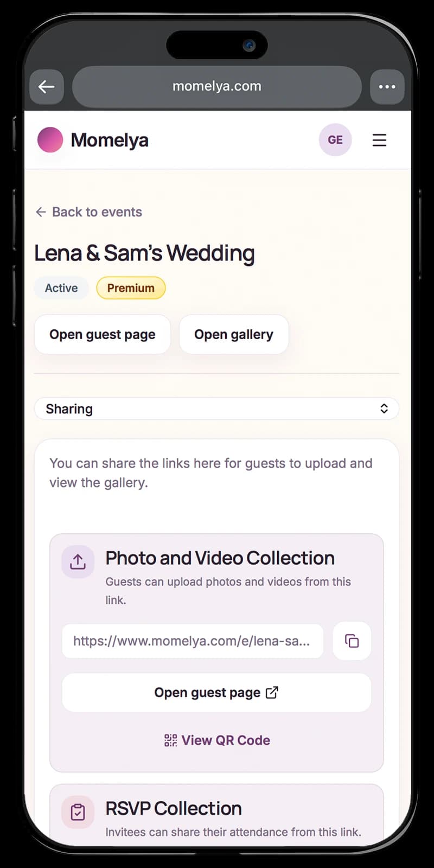Expand the Sharing section dropdown

click(x=216, y=409)
